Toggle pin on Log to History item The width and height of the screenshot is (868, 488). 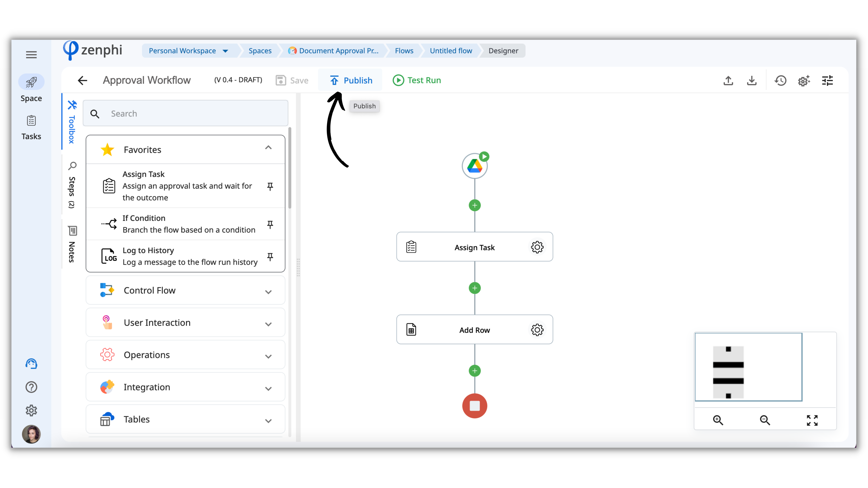(270, 257)
